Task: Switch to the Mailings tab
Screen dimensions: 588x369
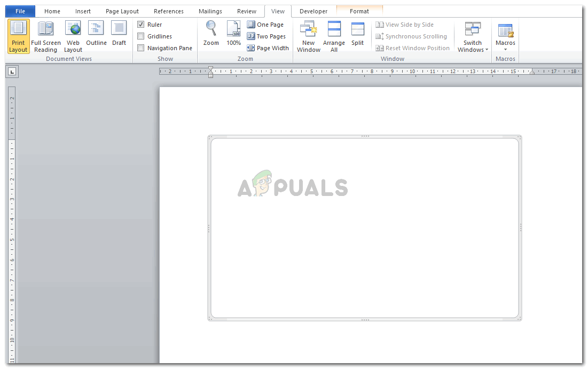Action: (210, 11)
